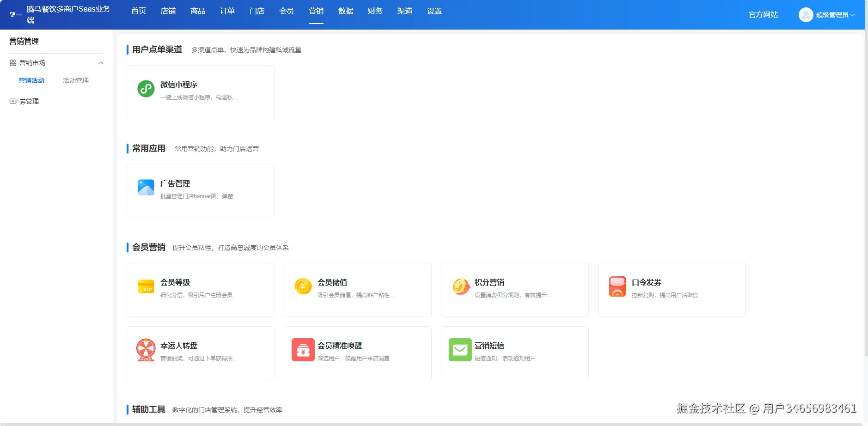Image resolution: width=868 pixels, height=426 pixels.
Task: Click description 筛选用户，唤醒用户来店消费
Action: click(x=354, y=358)
